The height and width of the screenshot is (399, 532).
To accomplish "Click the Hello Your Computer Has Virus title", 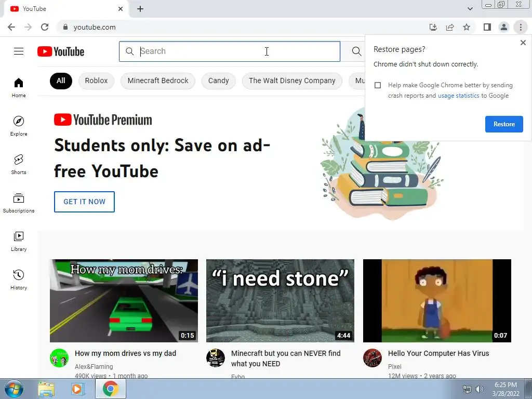I will coord(438,353).
